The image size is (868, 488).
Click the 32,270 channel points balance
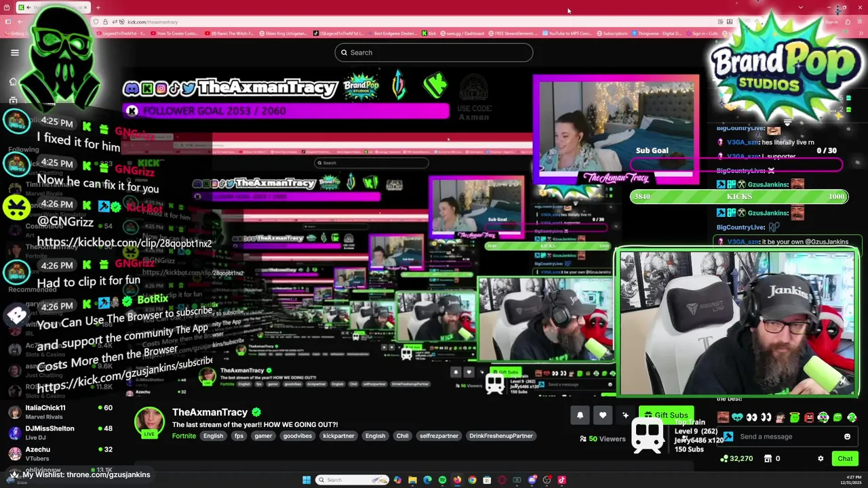pyautogui.click(x=736, y=459)
